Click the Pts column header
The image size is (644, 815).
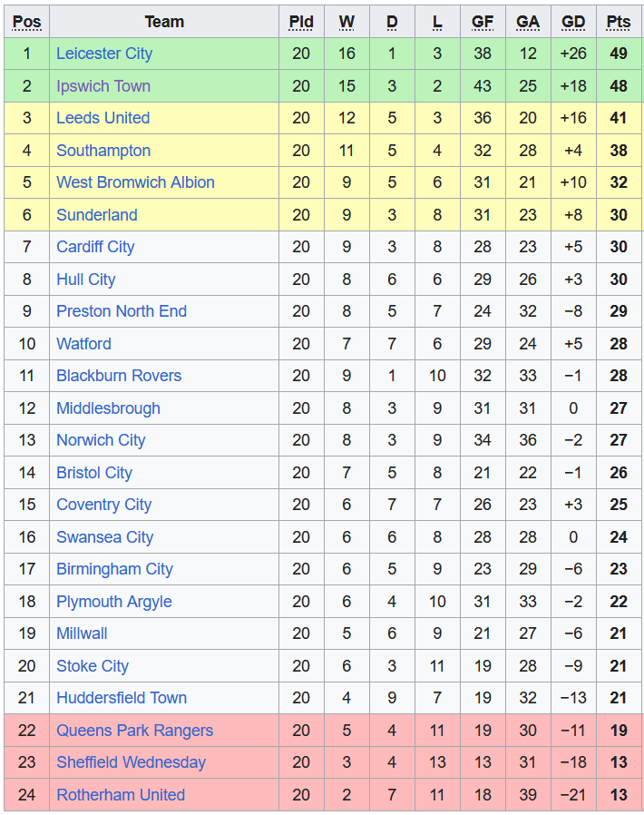[x=619, y=22]
